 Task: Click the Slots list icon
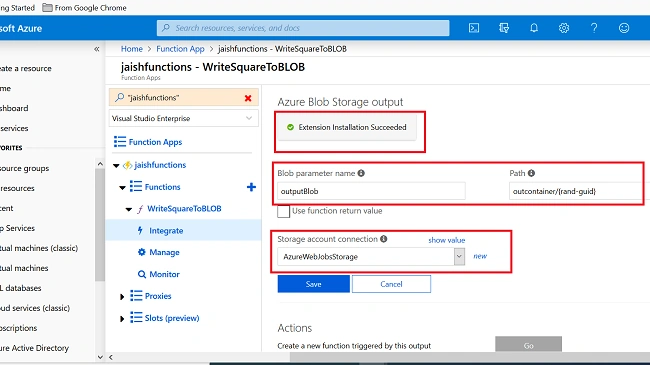point(136,317)
